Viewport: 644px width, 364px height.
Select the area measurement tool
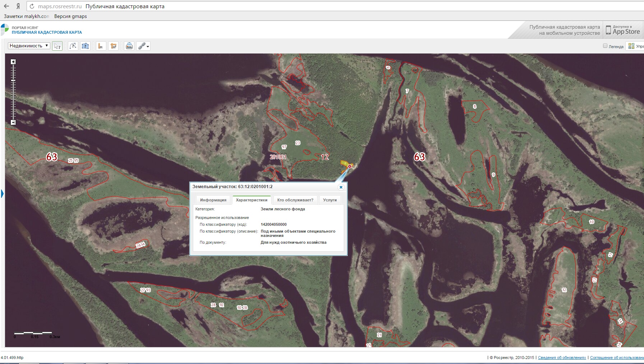113,46
